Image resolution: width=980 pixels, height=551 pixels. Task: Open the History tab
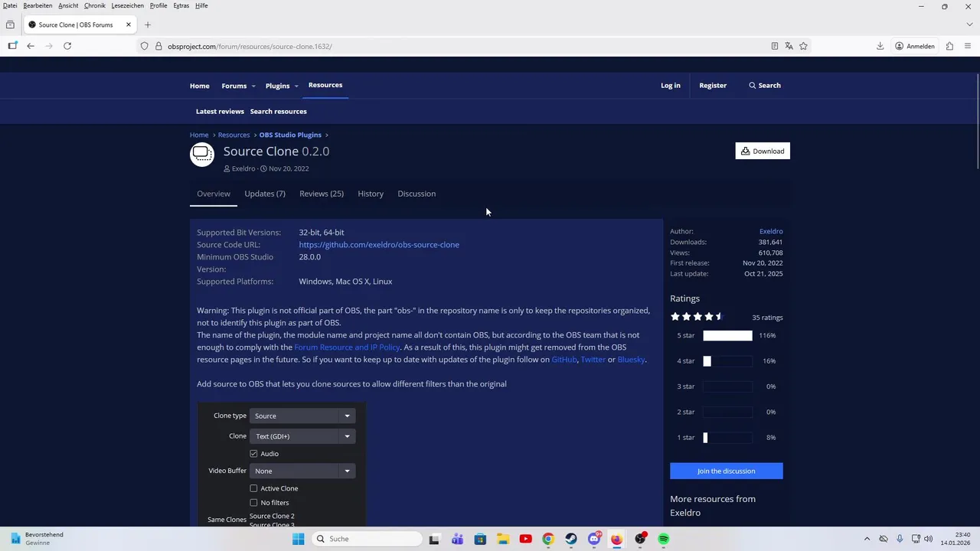[371, 194]
